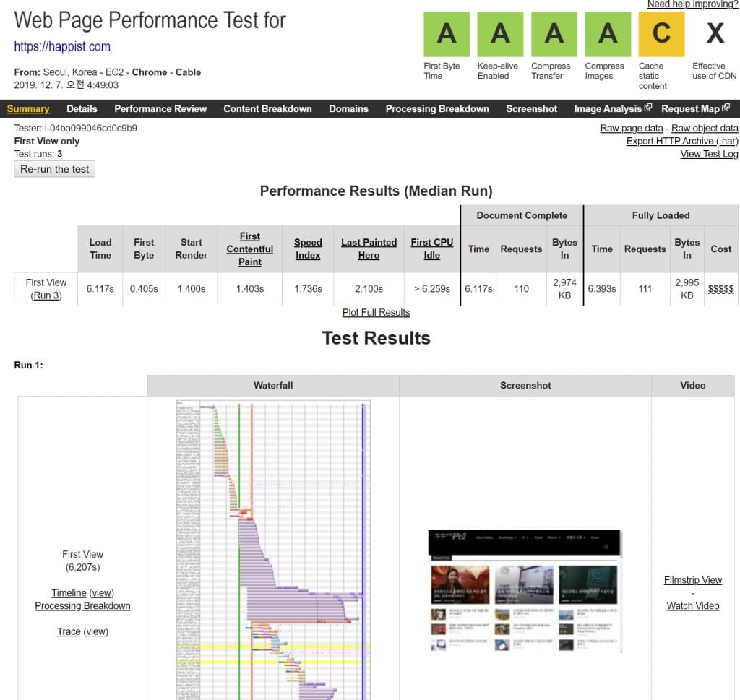Click the Effective use of CDN X grade
Image resolution: width=740 pixels, height=700 pixels.
(x=714, y=34)
